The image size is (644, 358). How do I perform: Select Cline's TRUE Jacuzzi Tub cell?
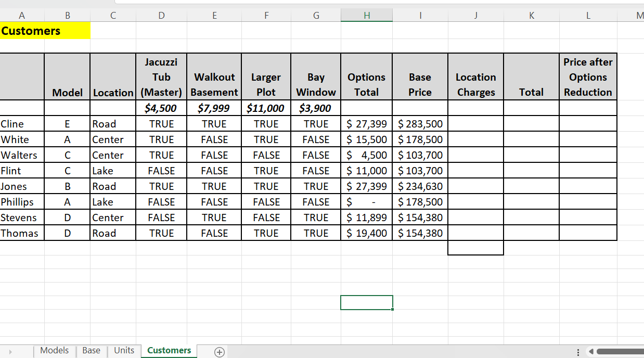pyautogui.click(x=161, y=124)
